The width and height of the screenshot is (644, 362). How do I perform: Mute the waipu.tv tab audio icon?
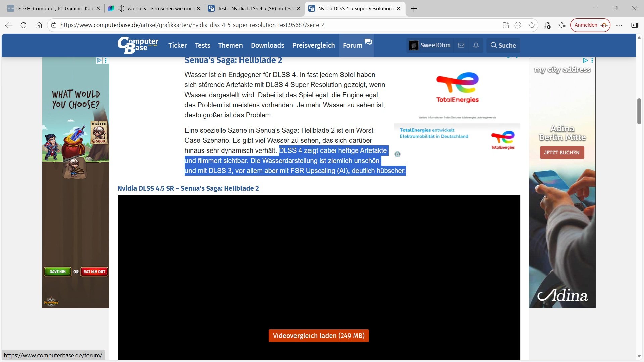[x=121, y=8]
